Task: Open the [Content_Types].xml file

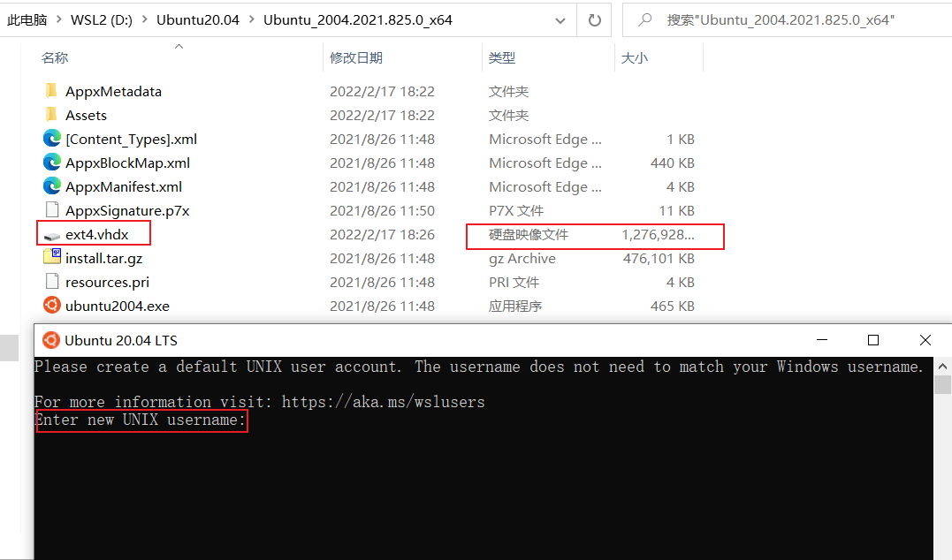Action: pos(132,139)
